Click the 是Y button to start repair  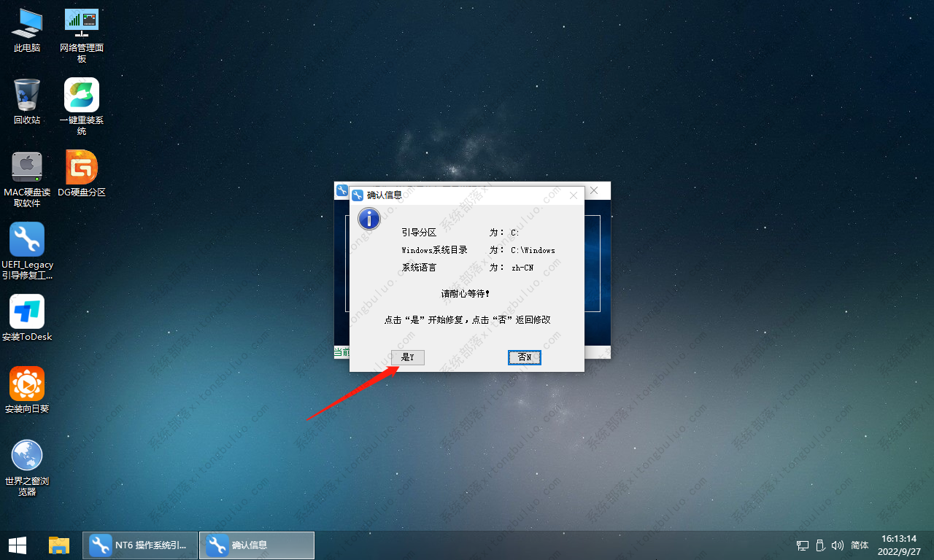(x=407, y=357)
